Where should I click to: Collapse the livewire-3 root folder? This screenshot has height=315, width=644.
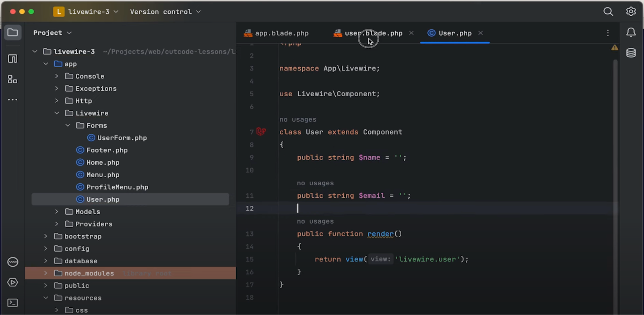(35, 52)
